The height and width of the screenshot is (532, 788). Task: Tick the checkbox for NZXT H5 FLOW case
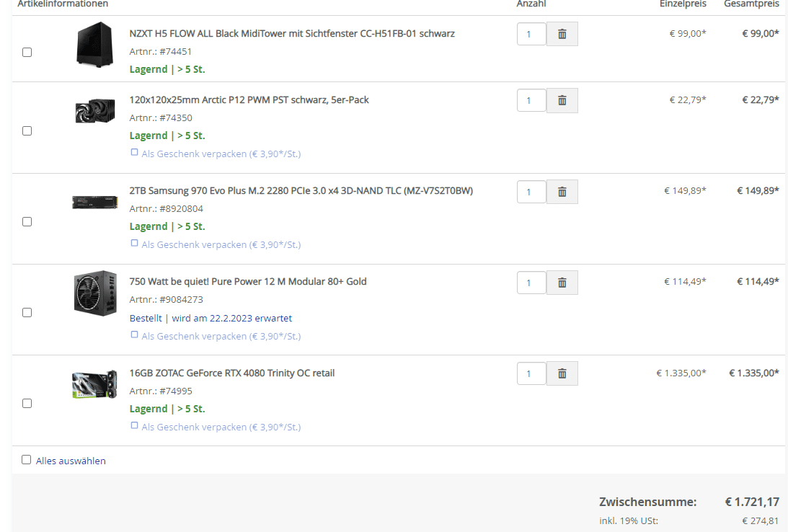click(x=27, y=52)
